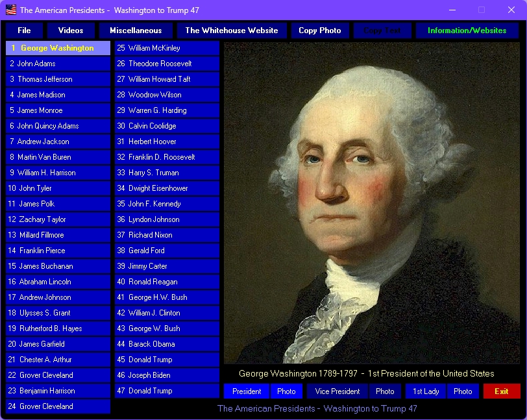The height and width of the screenshot is (420, 527).
Task: Open the Miscellaneous menu
Action: tap(136, 31)
